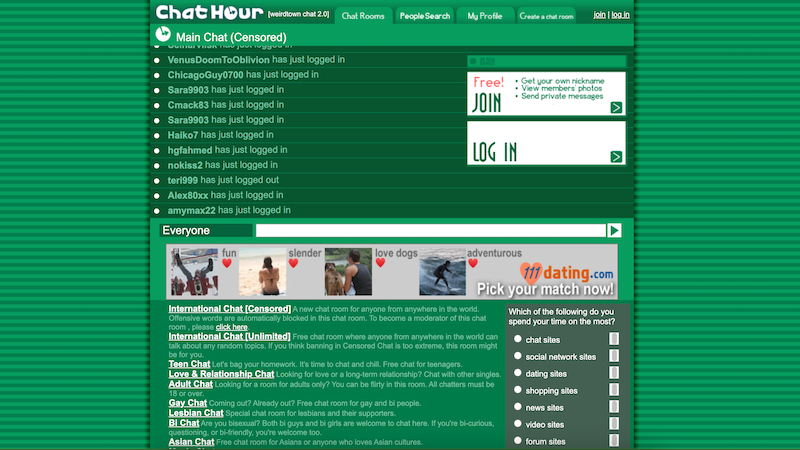Click the green arrow on the LOG IN box

(616, 157)
